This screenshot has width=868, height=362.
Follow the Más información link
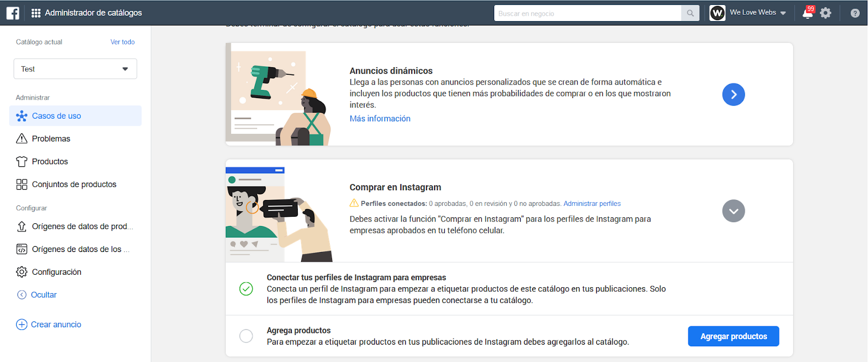pyautogui.click(x=380, y=119)
